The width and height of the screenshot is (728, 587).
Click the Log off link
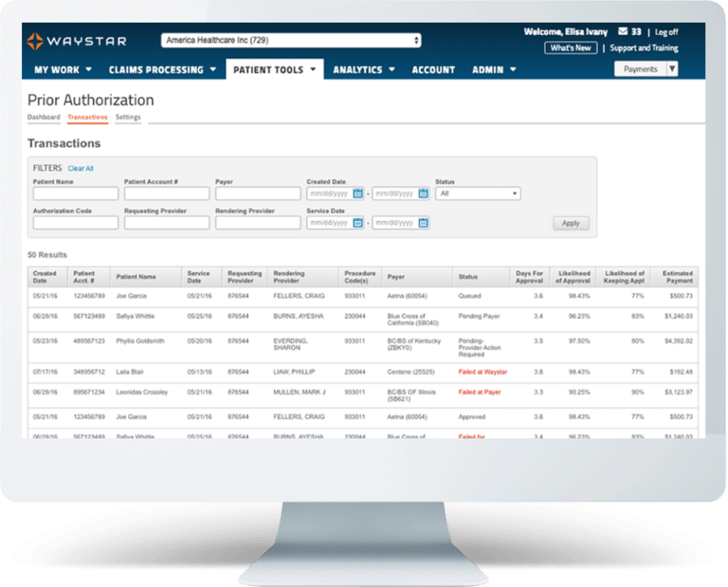click(666, 32)
